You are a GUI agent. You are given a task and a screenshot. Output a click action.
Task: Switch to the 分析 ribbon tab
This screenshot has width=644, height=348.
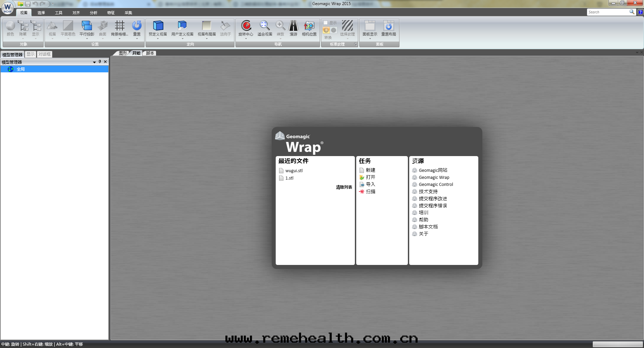93,13
